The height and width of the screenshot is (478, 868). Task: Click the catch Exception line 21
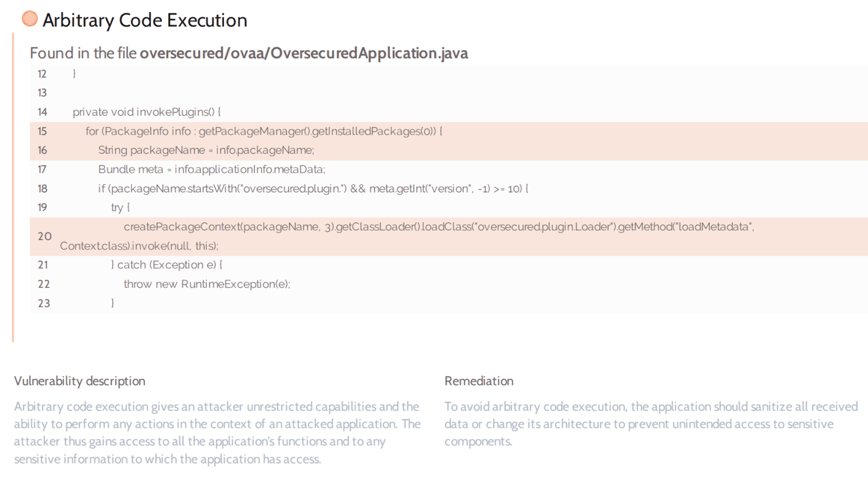point(166,265)
